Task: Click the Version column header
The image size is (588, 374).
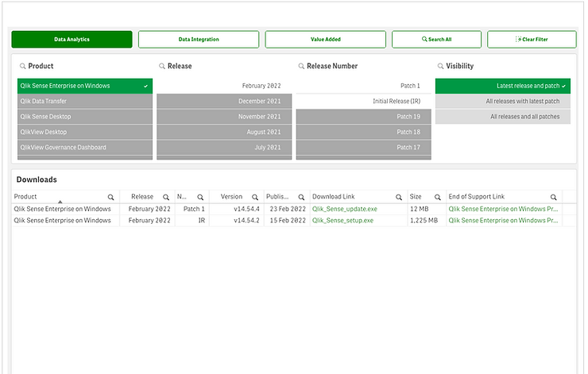Action: [x=231, y=197]
